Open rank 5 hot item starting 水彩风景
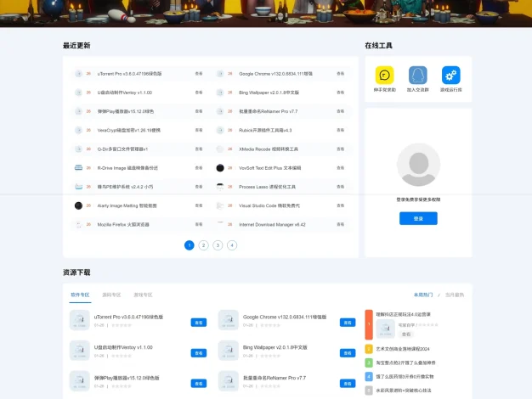The image size is (532, 399). [404, 391]
